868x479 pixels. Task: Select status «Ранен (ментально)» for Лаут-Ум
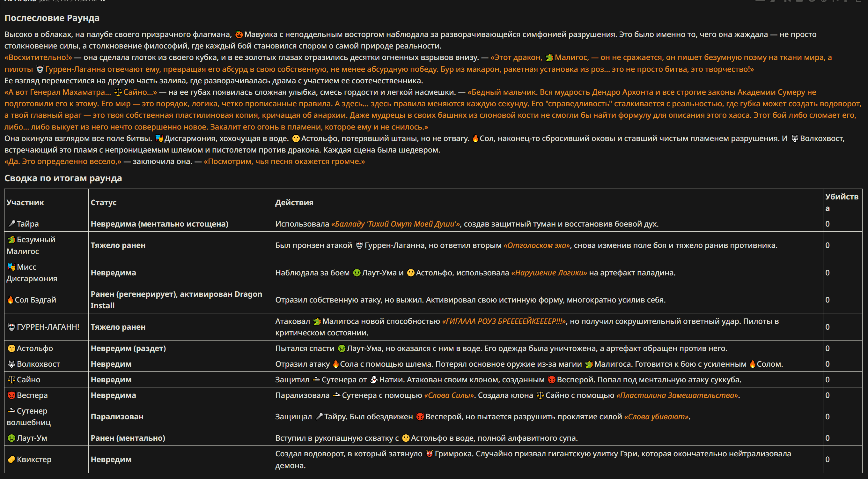[x=128, y=438]
